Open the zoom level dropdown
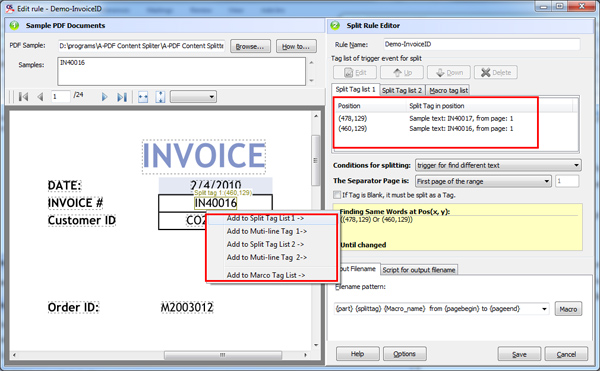This screenshot has width=600, height=371. point(193,97)
